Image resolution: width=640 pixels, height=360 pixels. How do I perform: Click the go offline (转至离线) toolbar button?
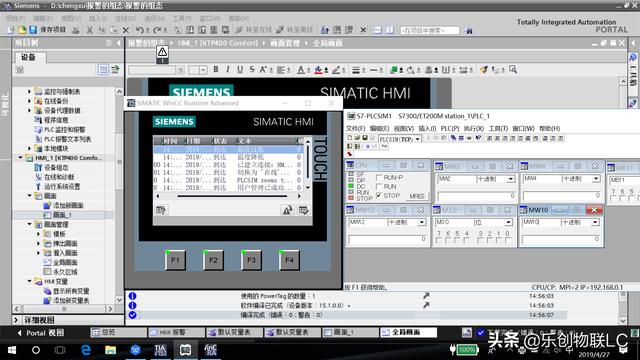[x=295, y=30]
